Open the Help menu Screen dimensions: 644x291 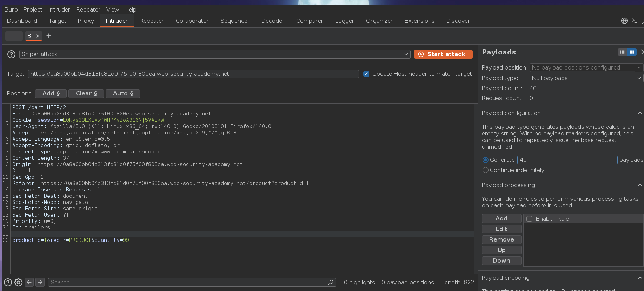[130, 9]
